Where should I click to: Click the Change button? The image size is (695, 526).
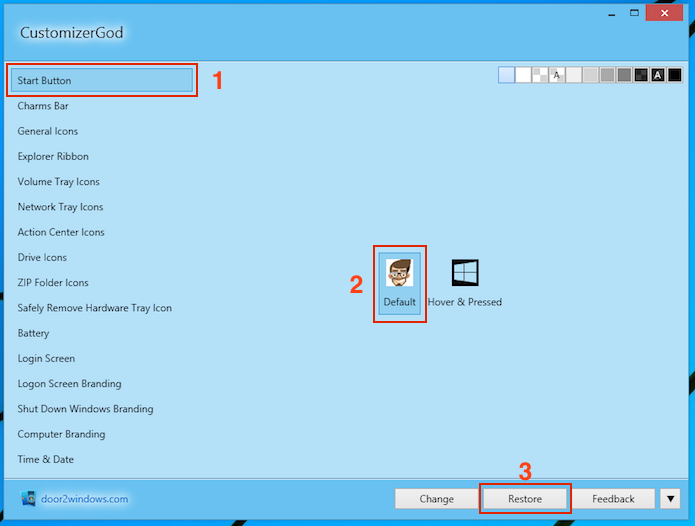tap(437, 499)
